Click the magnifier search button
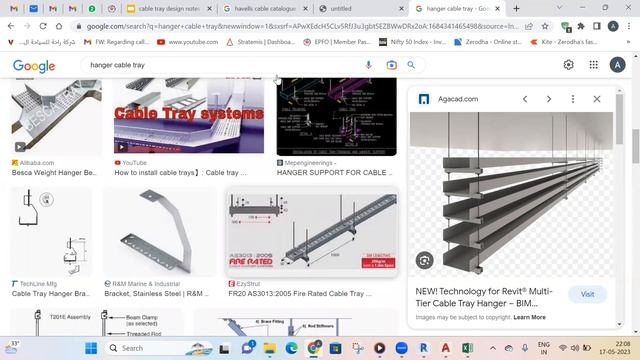The width and height of the screenshot is (640, 360). click(x=411, y=65)
